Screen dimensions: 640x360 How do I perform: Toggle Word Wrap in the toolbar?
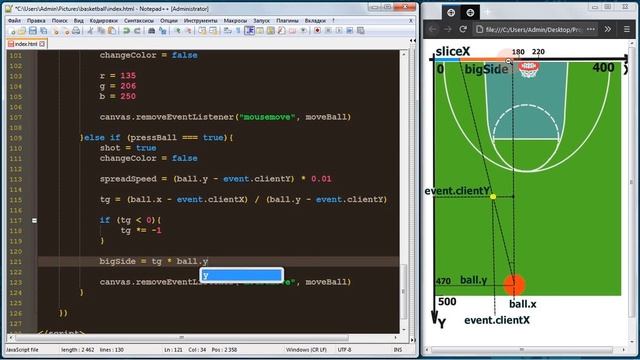(228, 31)
